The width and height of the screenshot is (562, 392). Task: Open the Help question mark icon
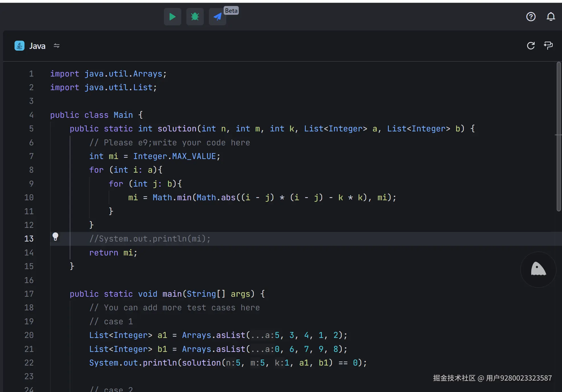coord(531,17)
